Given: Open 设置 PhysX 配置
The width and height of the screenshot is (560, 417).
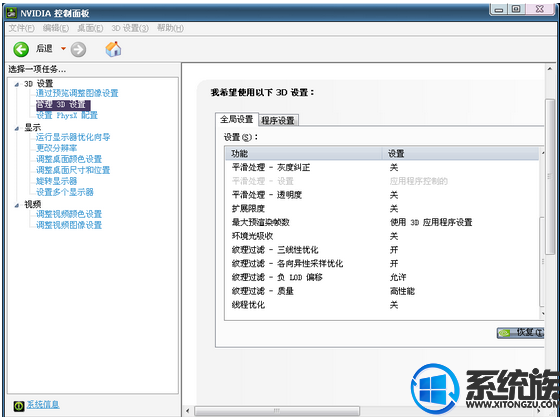Looking at the screenshot, I should click(67, 115).
